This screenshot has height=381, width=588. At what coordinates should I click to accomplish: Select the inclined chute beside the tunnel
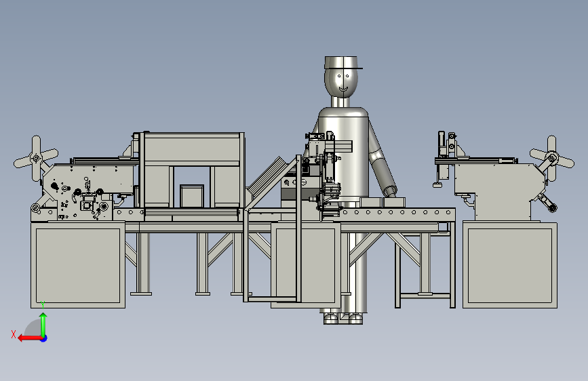(x=269, y=182)
